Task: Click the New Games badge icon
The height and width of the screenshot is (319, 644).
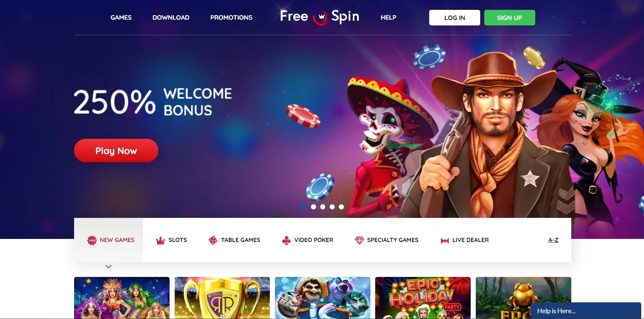Action: 92,240
